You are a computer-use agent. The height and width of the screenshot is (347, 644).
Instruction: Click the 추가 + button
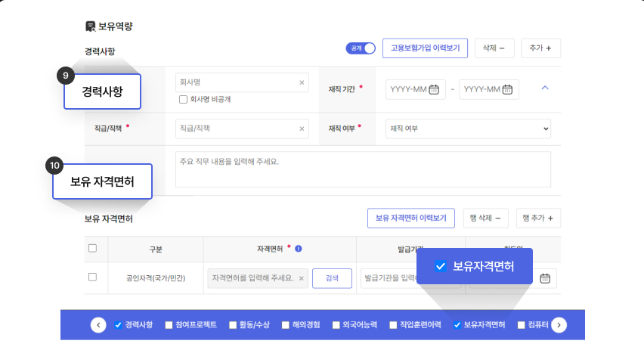coord(540,48)
